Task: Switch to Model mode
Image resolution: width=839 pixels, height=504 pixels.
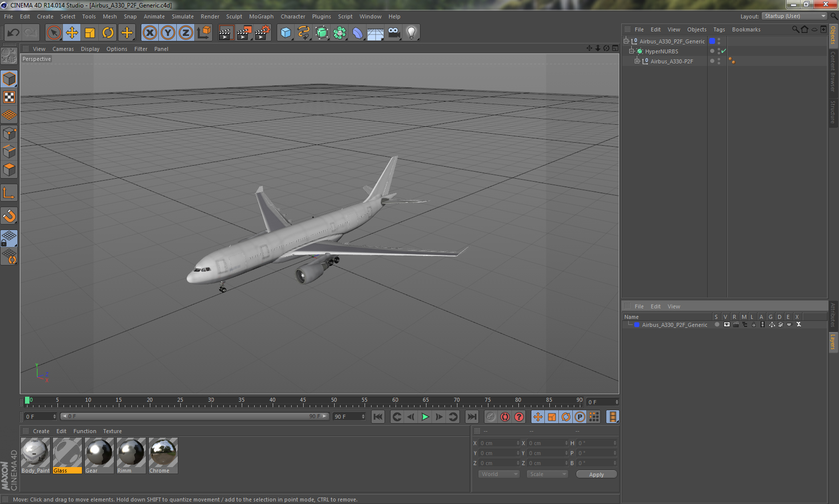Action: (x=9, y=79)
